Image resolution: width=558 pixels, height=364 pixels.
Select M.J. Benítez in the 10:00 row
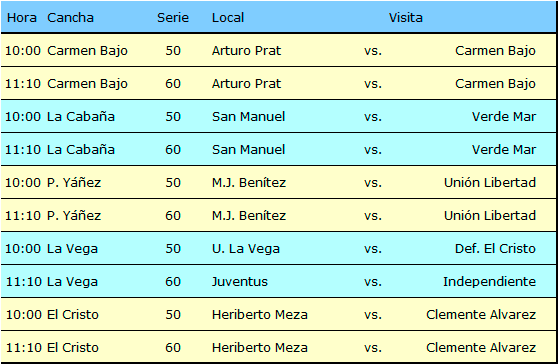click(x=249, y=183)
